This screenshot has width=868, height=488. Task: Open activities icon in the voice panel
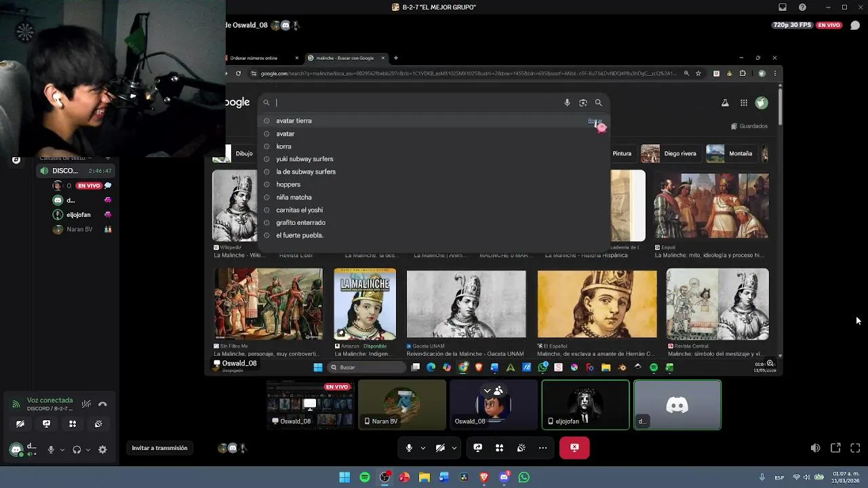[x=73, y=424]
